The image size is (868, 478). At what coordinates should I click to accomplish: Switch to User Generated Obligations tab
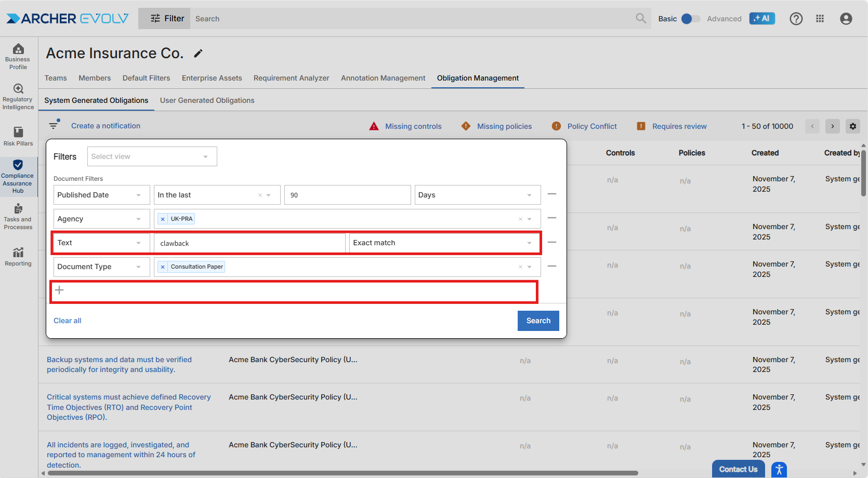click(x=207, y=100)
